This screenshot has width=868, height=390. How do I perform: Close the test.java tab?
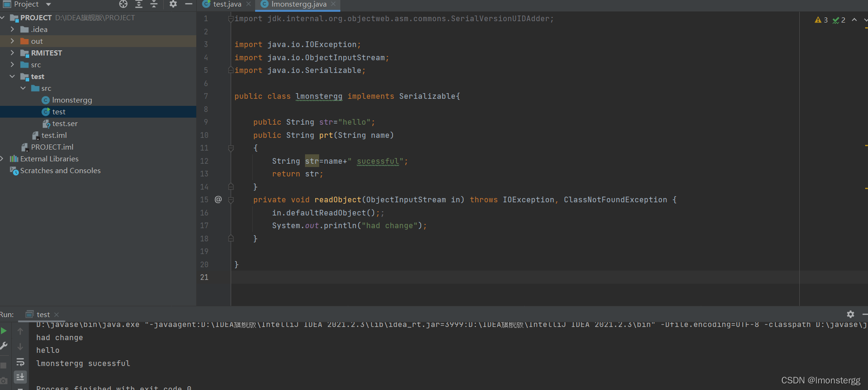[249, 4]
